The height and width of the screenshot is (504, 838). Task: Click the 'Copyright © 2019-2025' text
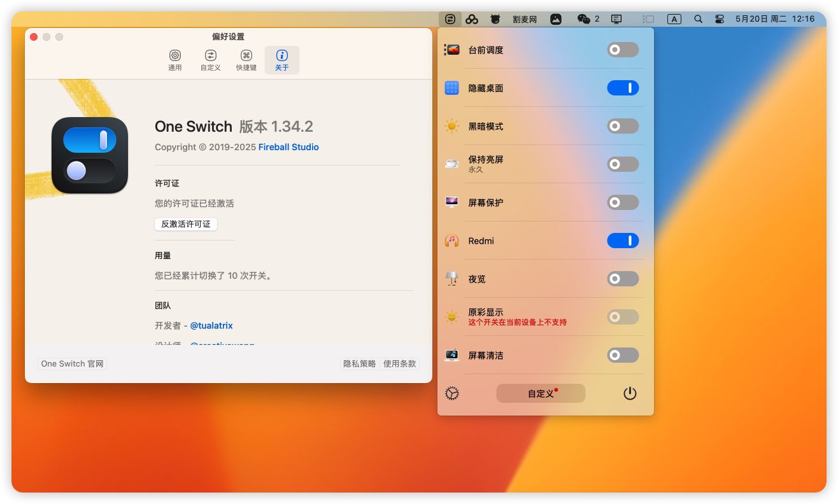click(x=205, y=147)
